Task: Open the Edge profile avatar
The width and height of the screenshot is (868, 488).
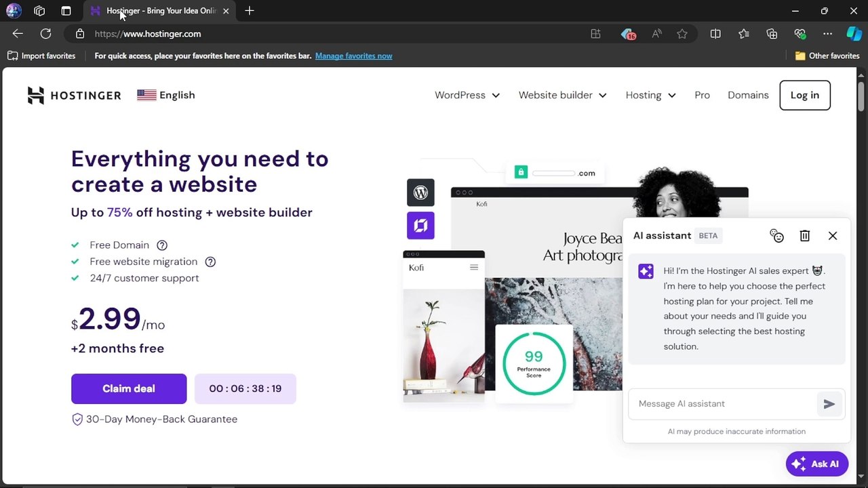Action: 14,11
